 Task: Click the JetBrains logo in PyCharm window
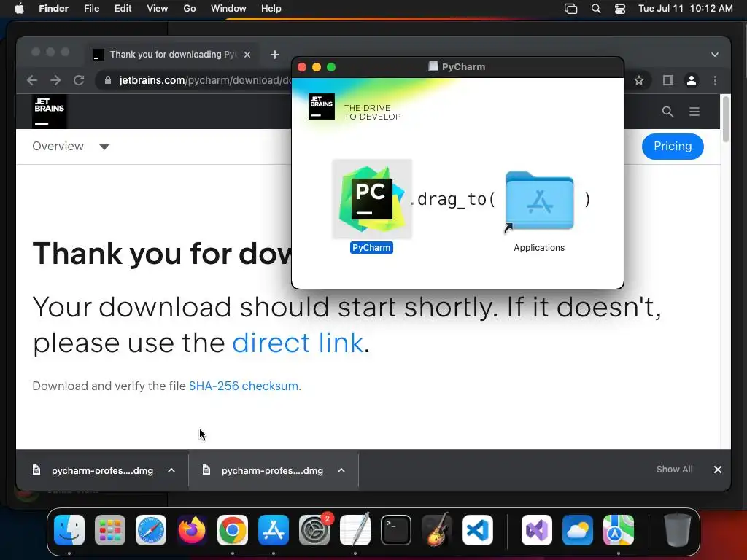(x=322, y=106)
